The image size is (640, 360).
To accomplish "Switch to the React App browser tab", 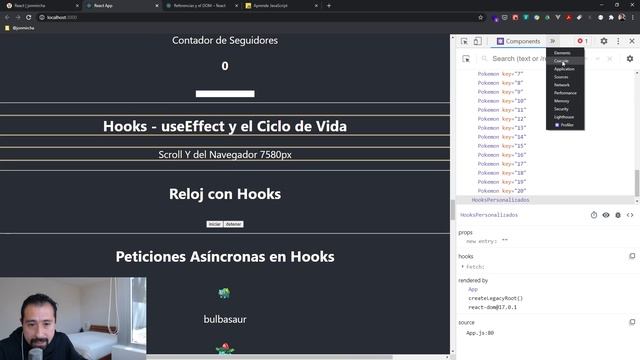I will click(x=122, y=6).
